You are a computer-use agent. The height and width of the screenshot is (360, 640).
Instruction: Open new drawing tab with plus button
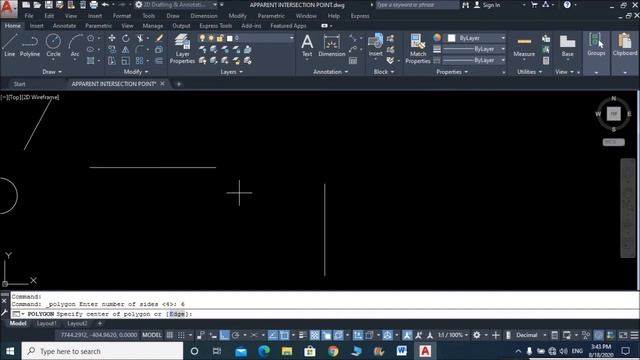178,84
